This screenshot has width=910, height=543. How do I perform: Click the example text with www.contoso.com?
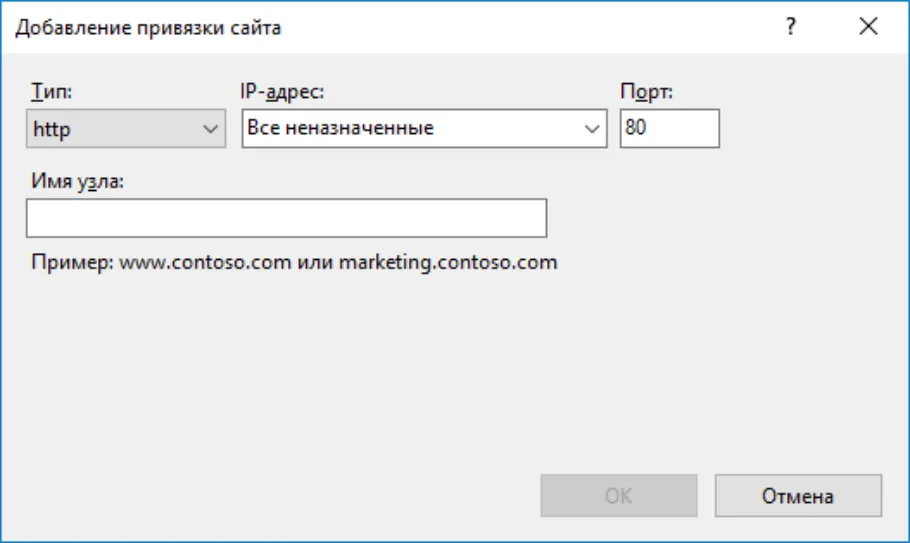coord(294,262)
